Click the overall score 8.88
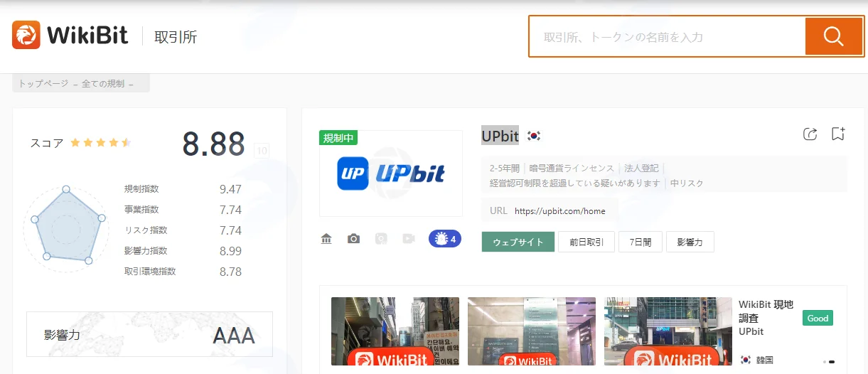The image size is (868, 374). (214, 144)
